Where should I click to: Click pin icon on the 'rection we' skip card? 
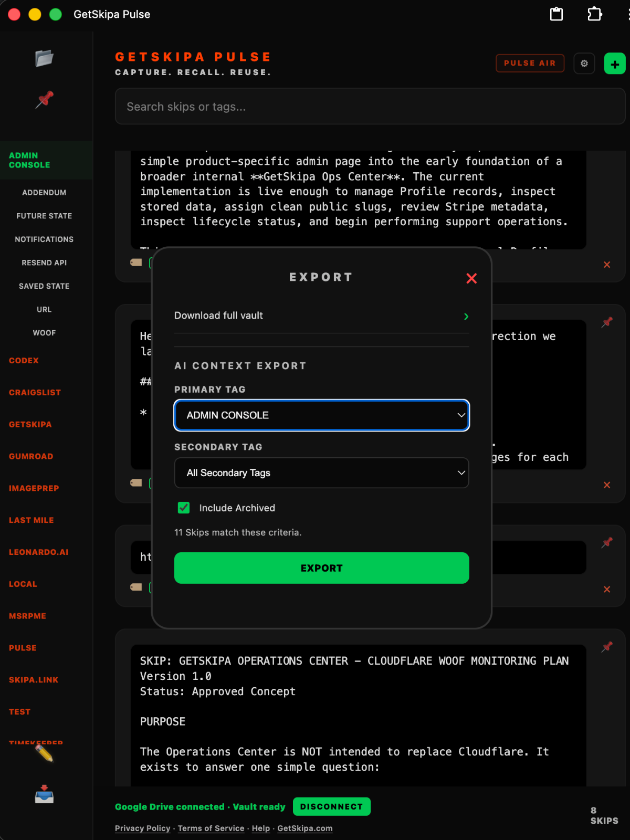pyautogui.click(x=607, y=322)
